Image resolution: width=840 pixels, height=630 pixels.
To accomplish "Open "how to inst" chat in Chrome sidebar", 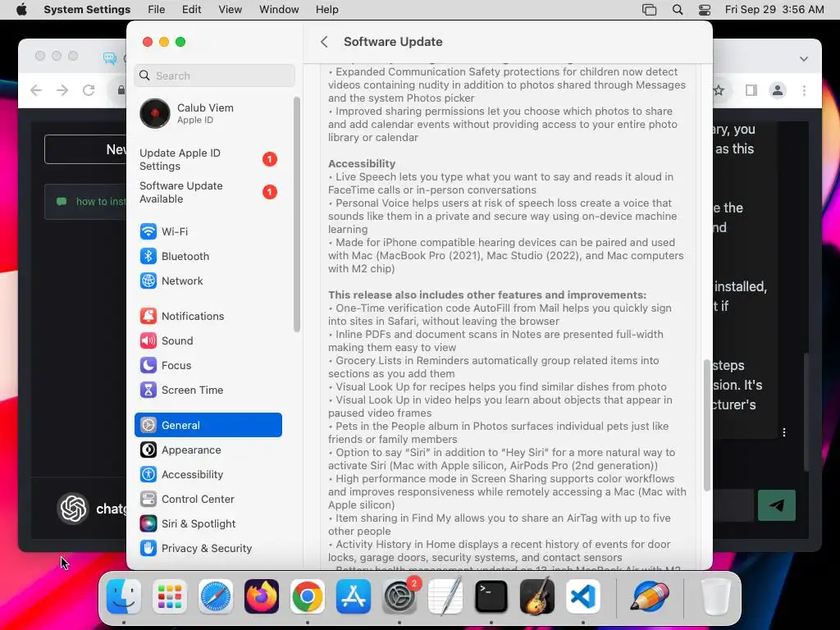I will (85, 202).
